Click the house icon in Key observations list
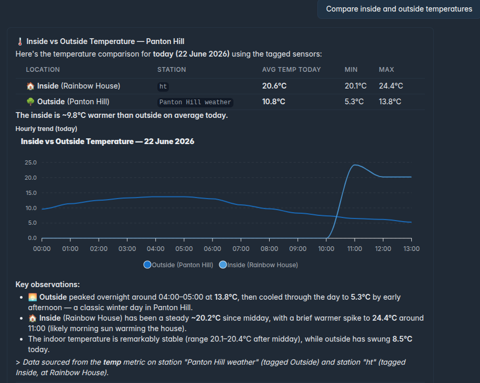The width and height of the screenshot is (480, 383). (x=32, y=318)
